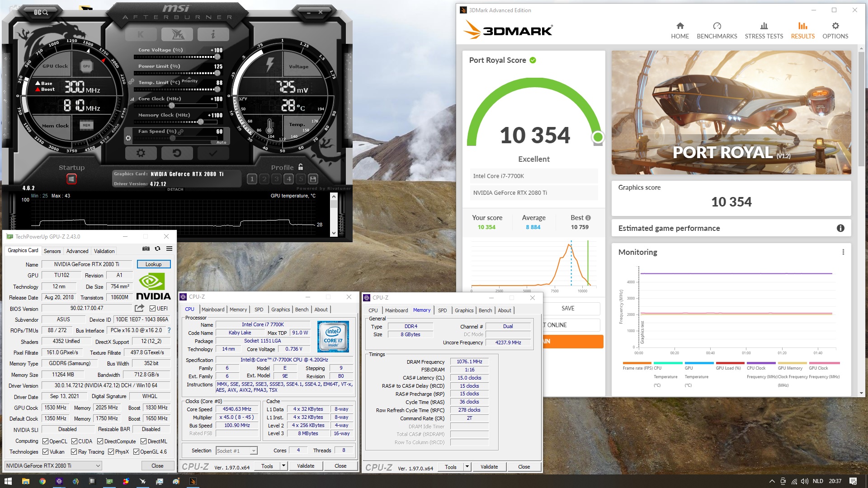Image resolution: width=868 pixels, height=488 pixels.
Task: Select Afterburner profile slot 1
Action: point(252,179)
